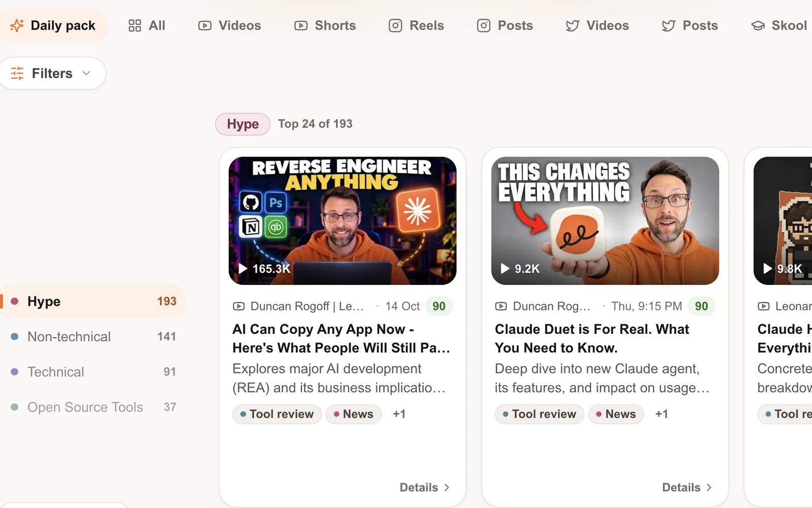Expand the Filters dropdown
Image resolution: width=812 pixels, height=508 pixels.
pos(53,73)
